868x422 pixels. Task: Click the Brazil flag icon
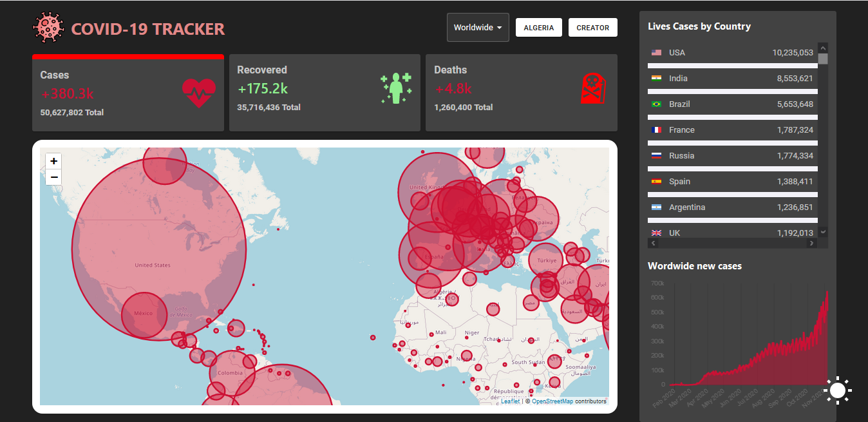(x=656, y=104)
